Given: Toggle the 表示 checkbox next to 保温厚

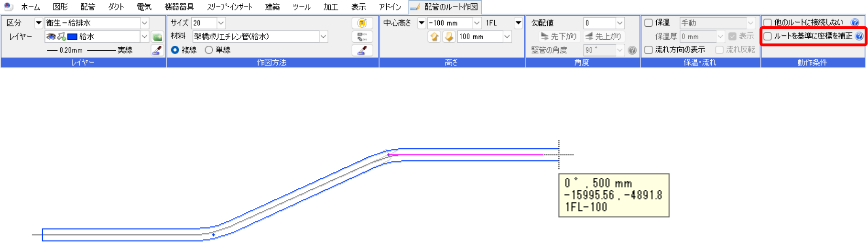Looking at the screenshot, I should (732, 36).
